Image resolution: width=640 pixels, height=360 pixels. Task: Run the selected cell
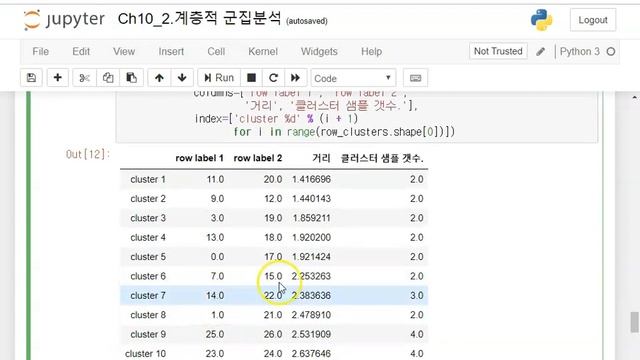[219, 78]
